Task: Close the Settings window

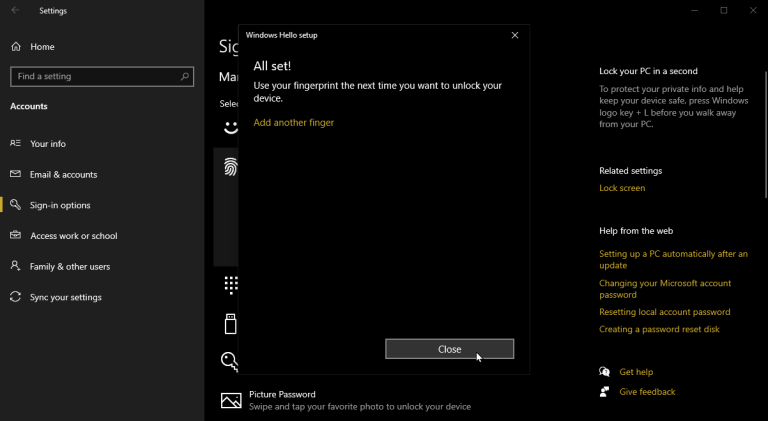Action: click(753, 10)
